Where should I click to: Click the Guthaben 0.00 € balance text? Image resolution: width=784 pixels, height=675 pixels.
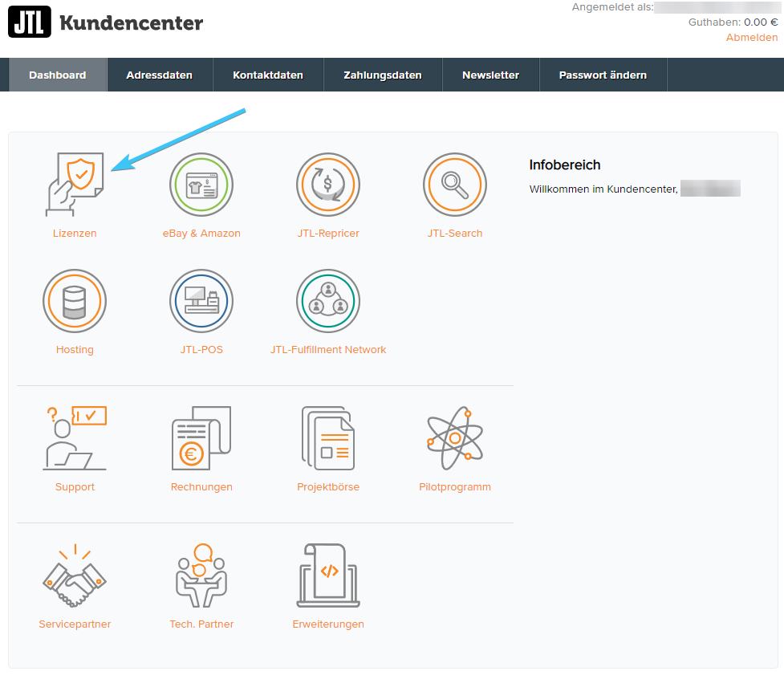click(733, 22)
